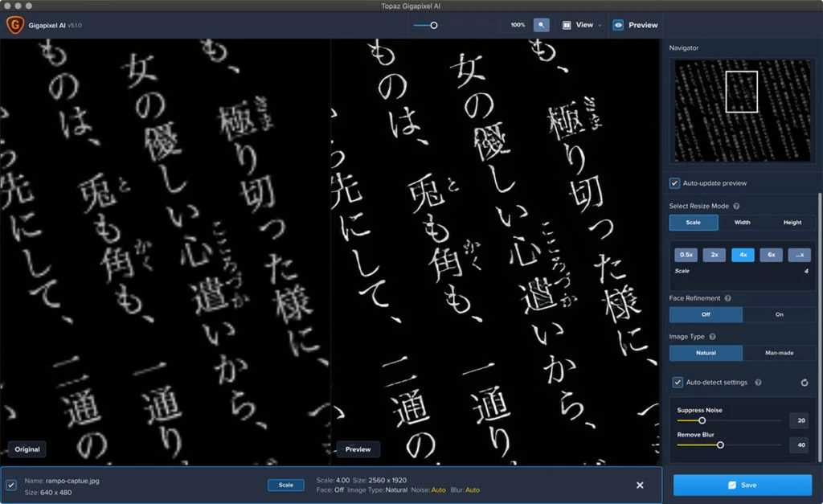Switch resize mode to Width
The image size is (823, 504).
click(x=743, y=222)
